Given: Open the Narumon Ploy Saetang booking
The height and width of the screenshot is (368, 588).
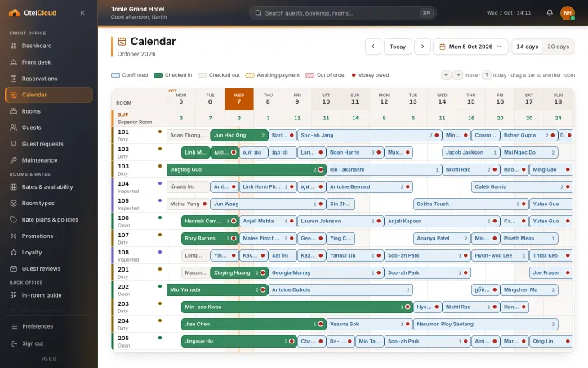Looking at the screenshot, I should (x=486, y=325).
